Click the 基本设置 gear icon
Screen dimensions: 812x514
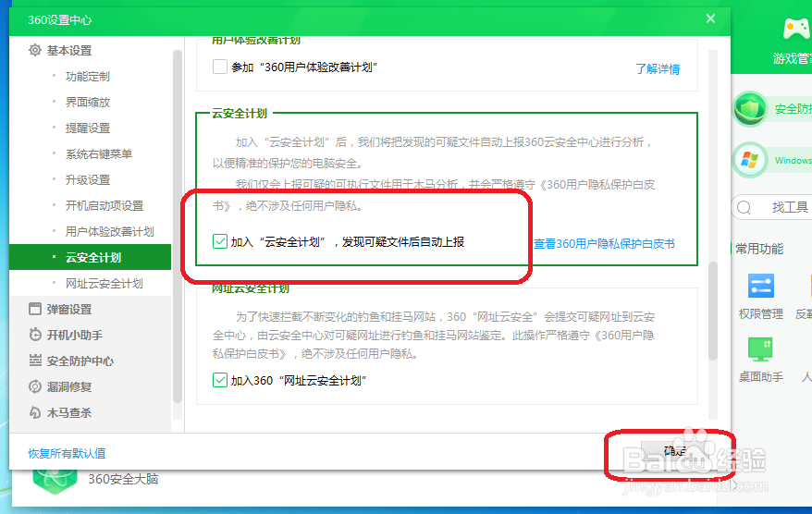pyautogui.click(x=35, y=50)
